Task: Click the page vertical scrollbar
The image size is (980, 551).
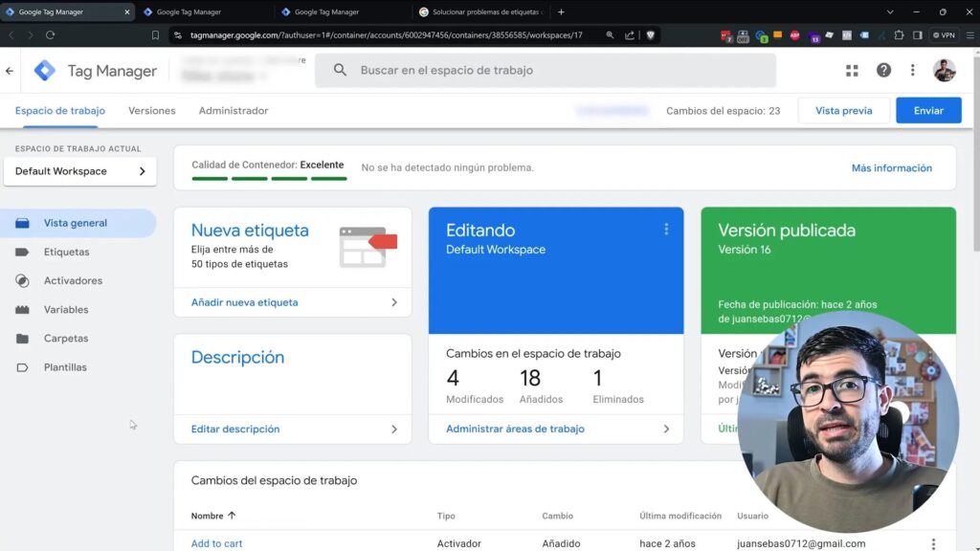Action: tap(976, 155)
